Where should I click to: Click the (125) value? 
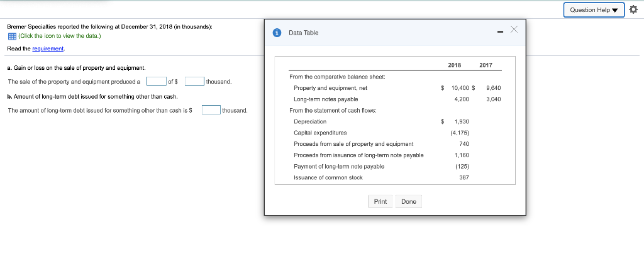pyautogui.click(x=462, y=167)
